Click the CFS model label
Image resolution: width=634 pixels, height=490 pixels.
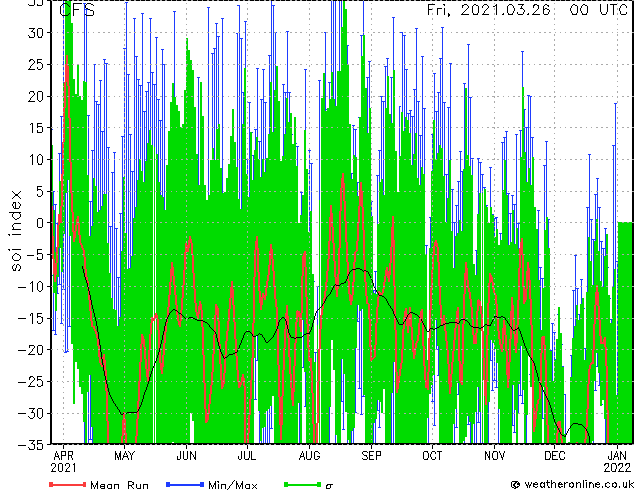77,10
